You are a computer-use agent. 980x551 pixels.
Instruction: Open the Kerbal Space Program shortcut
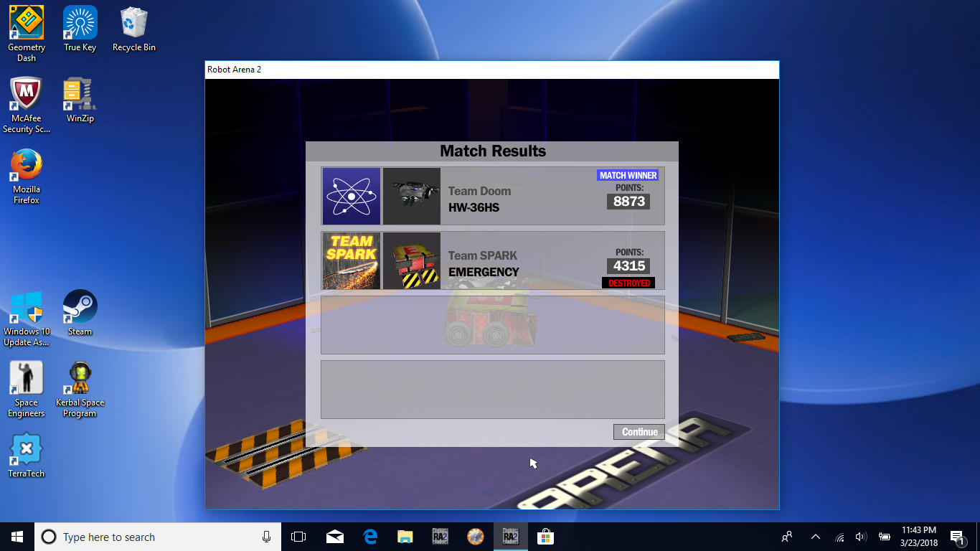[x=80, y=379]
